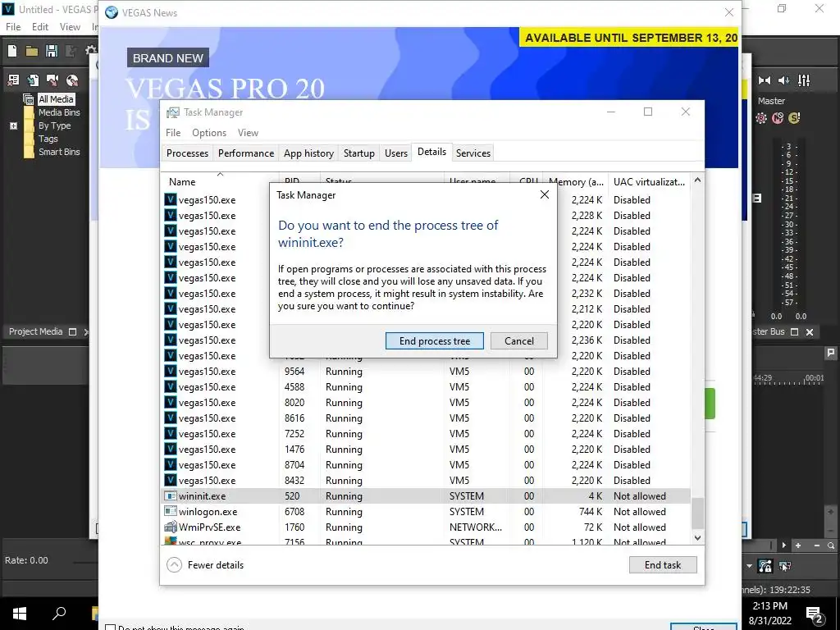Open the Task Manager View menu
This screenshot has height=630, width=840.
pyautogui.click(x=248, y=133)
